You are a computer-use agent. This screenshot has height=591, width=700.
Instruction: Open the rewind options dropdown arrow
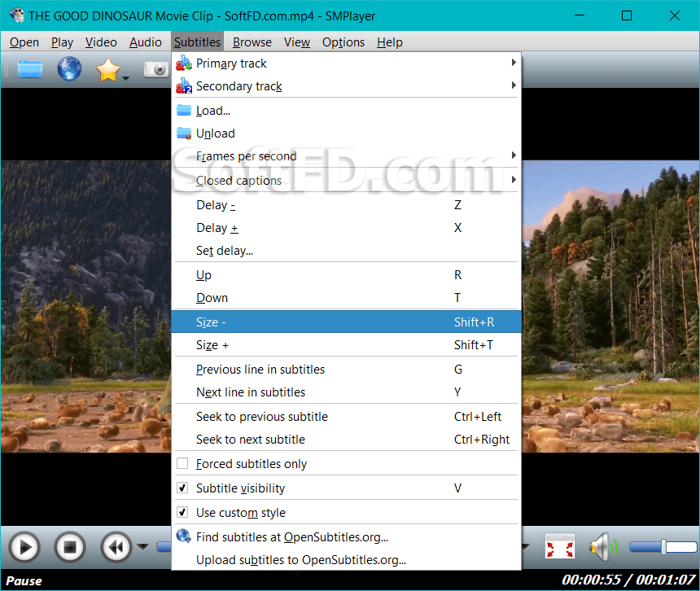click(x=142, y=546)
